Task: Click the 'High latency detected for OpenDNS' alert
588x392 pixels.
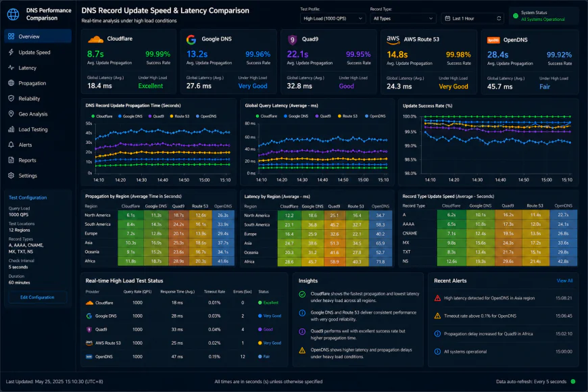Action: (x=504, y=298)
